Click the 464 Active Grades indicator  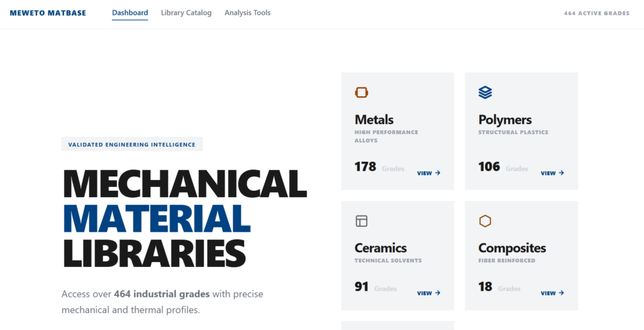click(596, 13)
